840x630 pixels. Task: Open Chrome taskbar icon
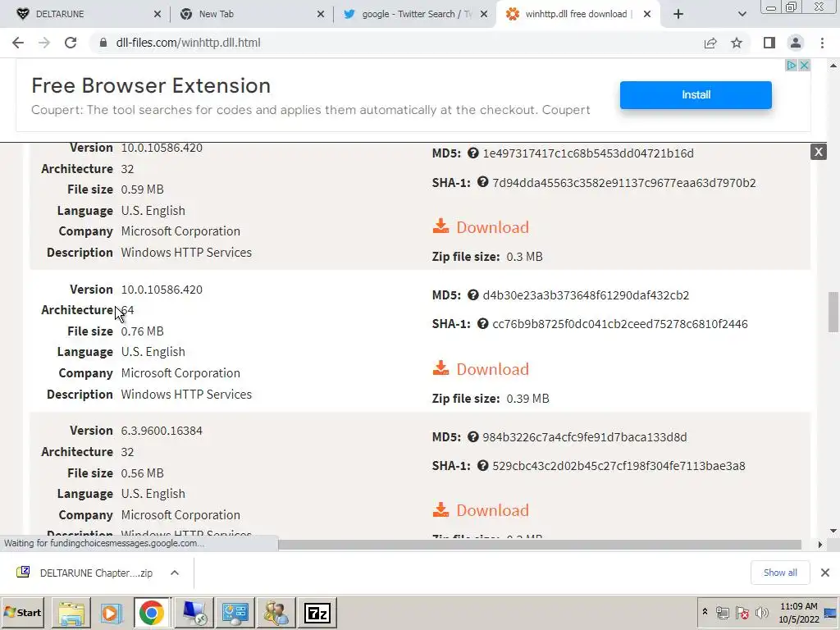point(152,613)
